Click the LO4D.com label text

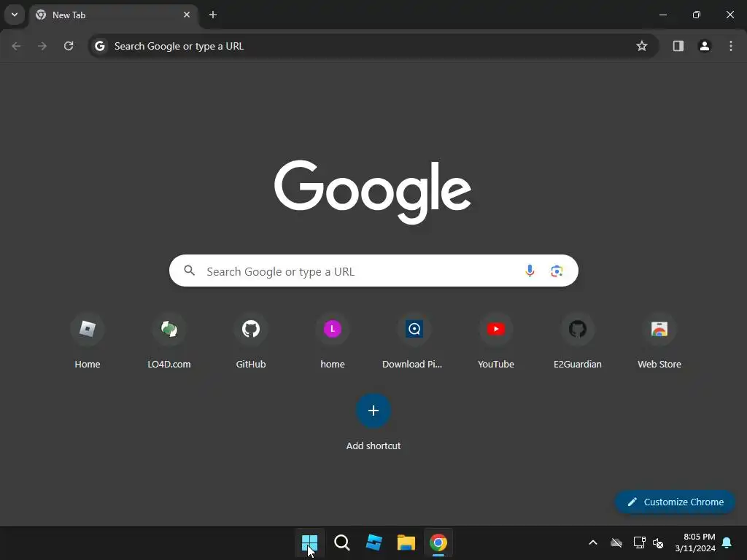point(169,365)
